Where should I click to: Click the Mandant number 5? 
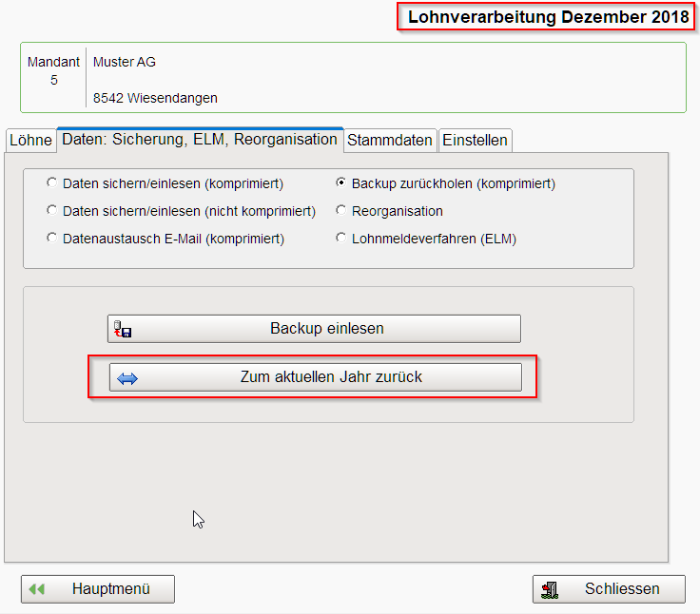pos(54,81)
